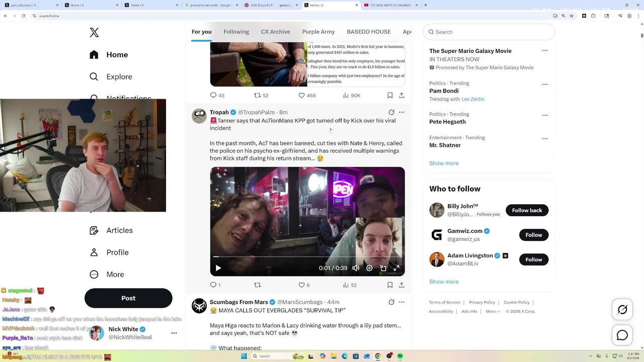Repost Tropah's post
Image resolution: width=644 pixels, height=362 pixels.
[257, 285]
